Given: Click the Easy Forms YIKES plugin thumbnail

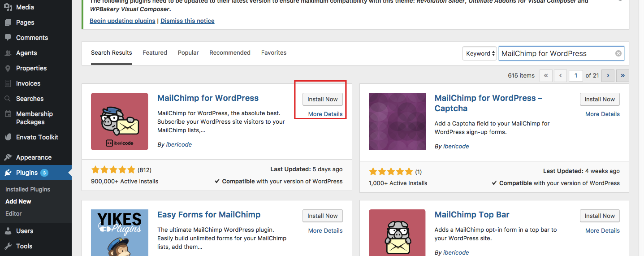Looking at the screenshot, I should [x=120, y=232].
